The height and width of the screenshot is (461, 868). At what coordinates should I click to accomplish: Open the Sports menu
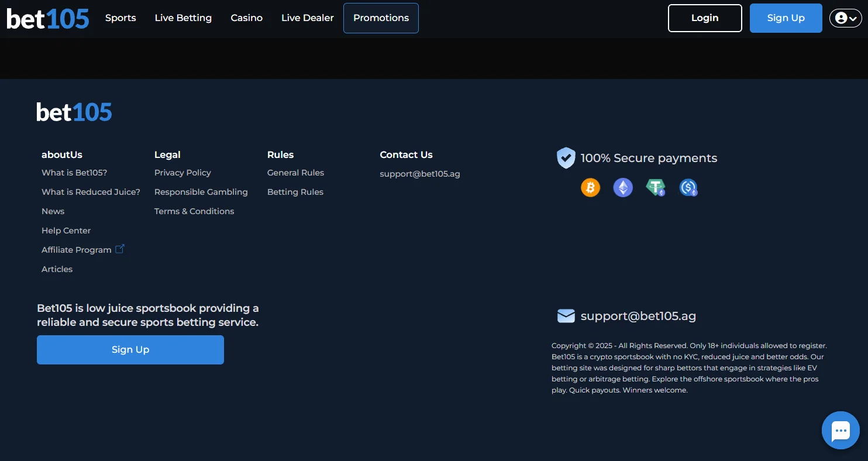click(120, 18)
